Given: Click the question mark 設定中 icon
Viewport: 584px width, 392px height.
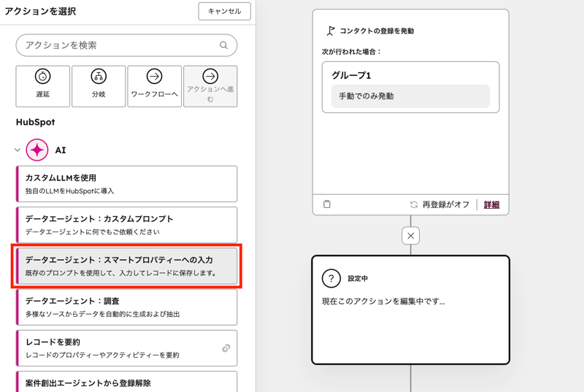Looking at the screenshot, I should [331, 278].
